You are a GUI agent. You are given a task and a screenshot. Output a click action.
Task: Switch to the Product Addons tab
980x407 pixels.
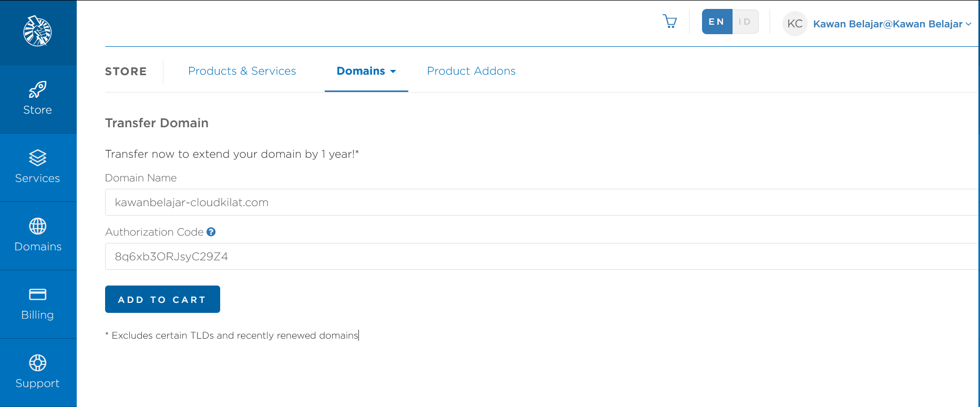coord(471,71)
